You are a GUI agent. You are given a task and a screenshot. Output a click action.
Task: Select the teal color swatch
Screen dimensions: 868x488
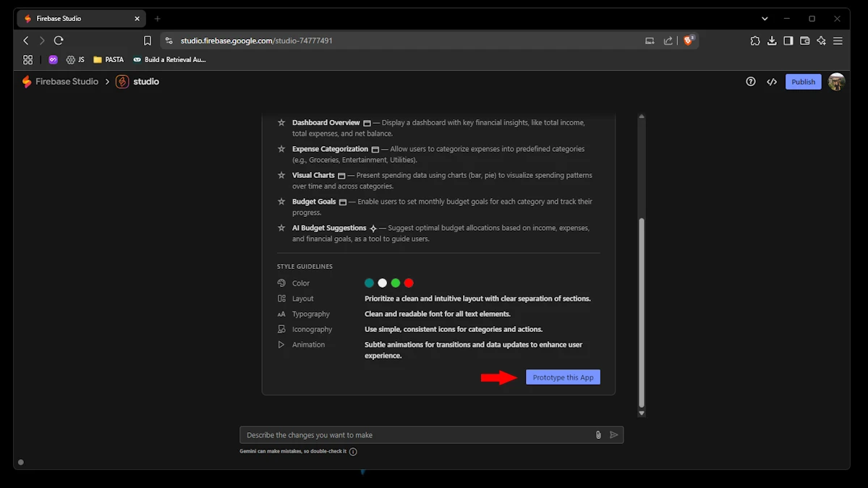click(x=370, y=283)
